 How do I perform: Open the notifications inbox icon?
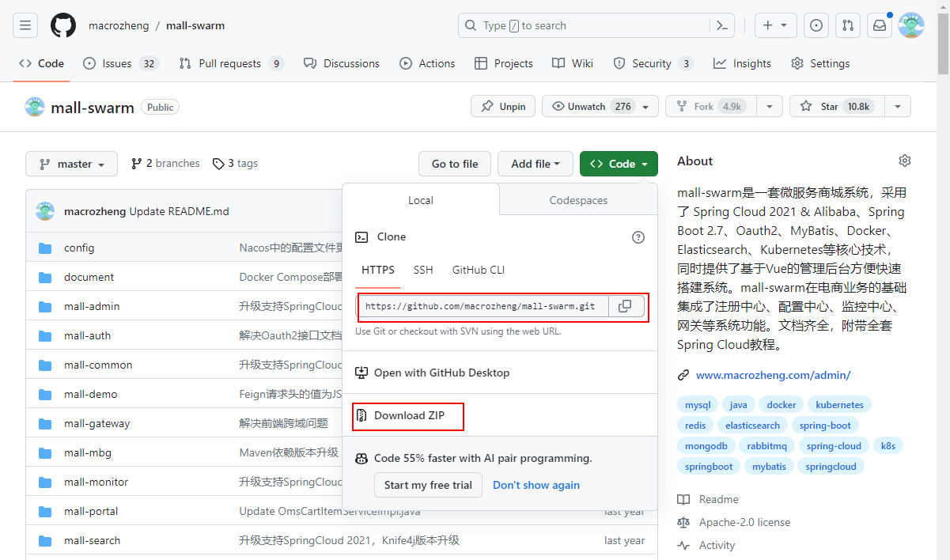pyautogui.click(x=880, y=25)
